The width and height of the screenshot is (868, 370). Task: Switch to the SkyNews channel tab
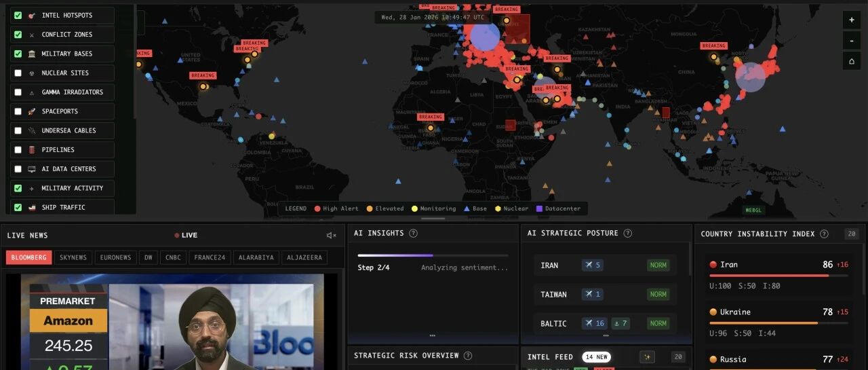(x=73, y=258)
